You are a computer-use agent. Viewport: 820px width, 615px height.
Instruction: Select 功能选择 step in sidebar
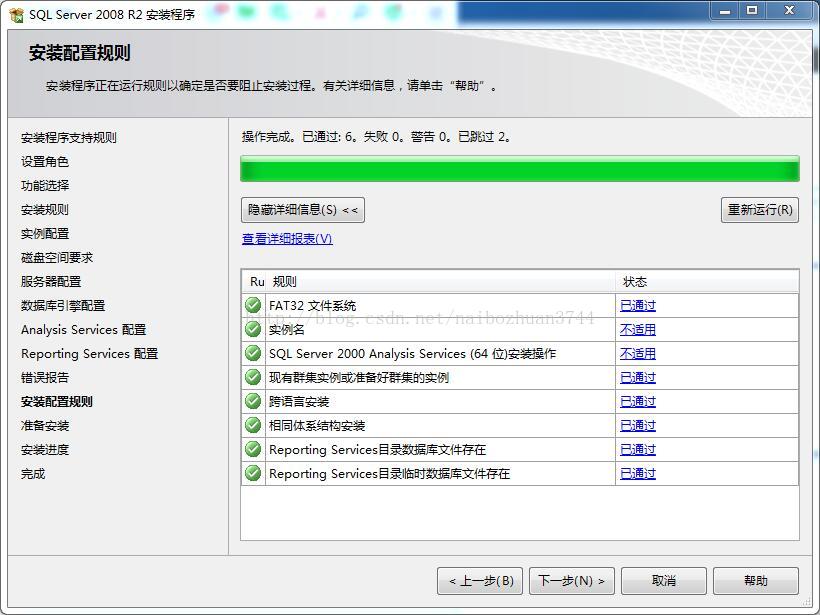(x=44, y=186)
